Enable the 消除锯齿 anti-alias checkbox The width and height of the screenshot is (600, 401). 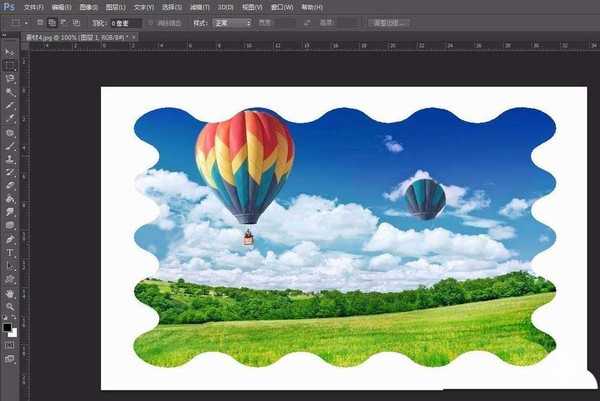point(150,21)
